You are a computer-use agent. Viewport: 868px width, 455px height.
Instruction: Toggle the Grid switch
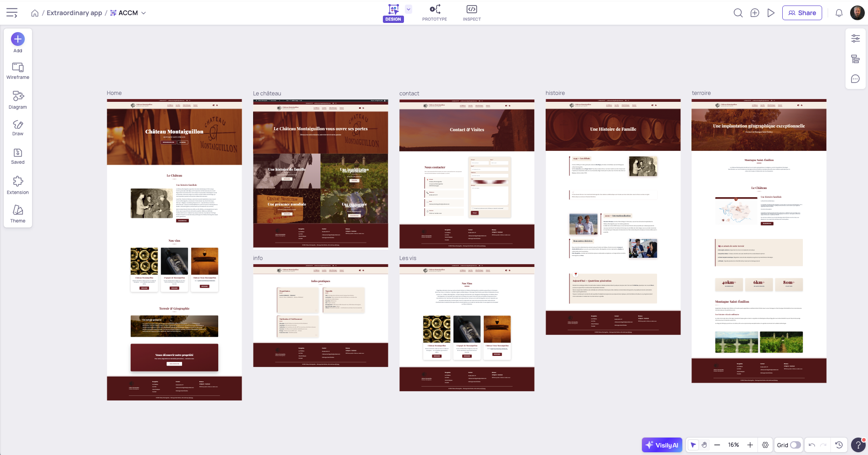pos(795,445)
